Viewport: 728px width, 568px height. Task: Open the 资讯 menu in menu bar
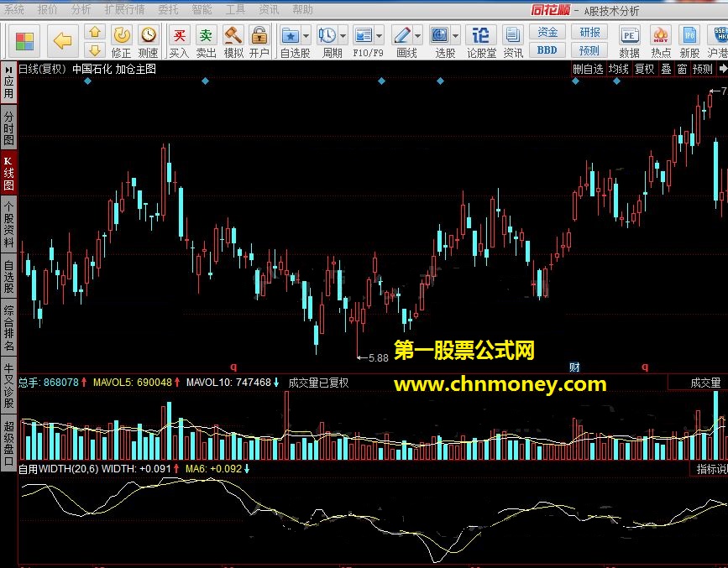pos(269,9)
